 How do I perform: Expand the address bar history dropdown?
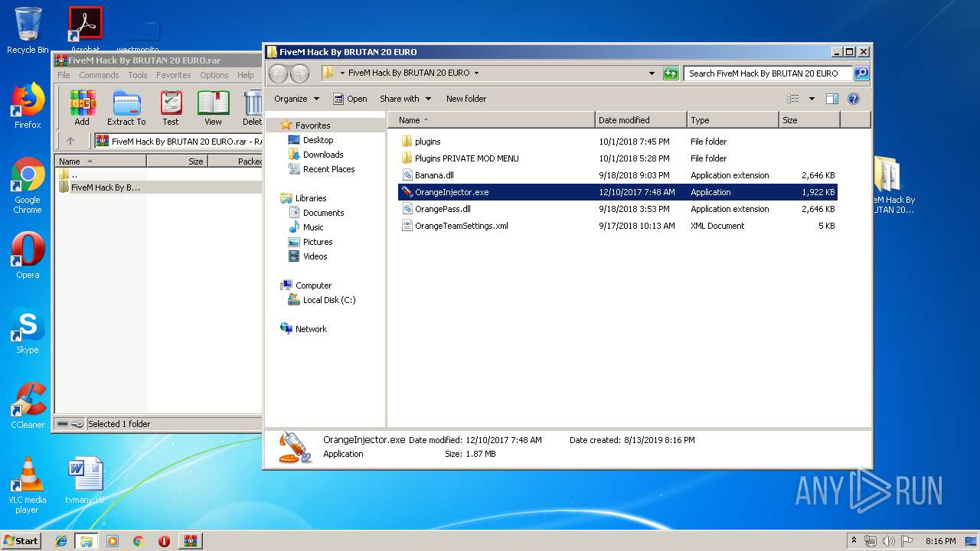click(652, 73)
